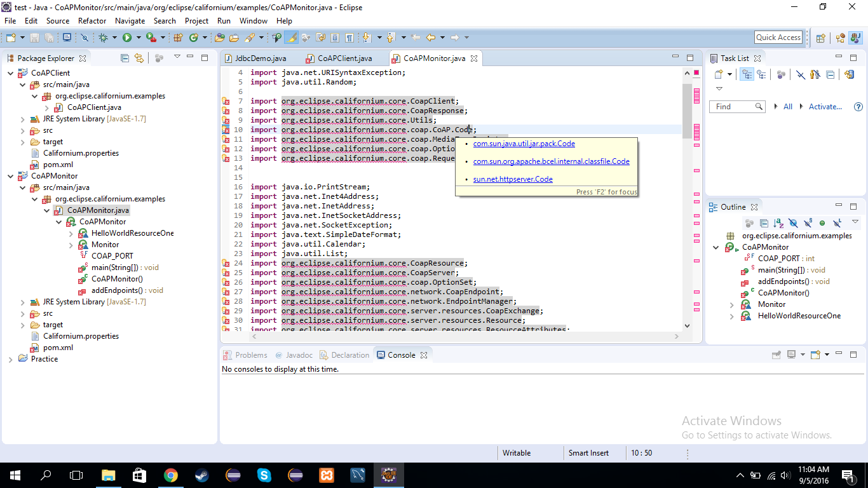Screen dimensions: 868x488
Task: Click the New file toolbar icon
Action: 10,37
